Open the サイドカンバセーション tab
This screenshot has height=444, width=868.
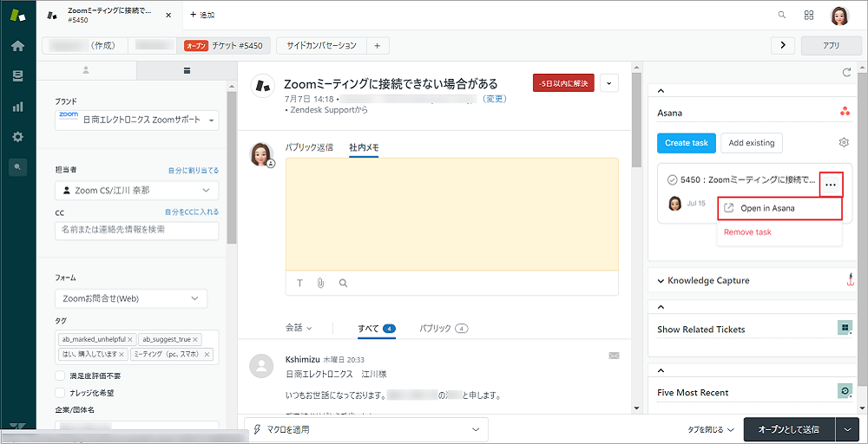tap(321, 46)
